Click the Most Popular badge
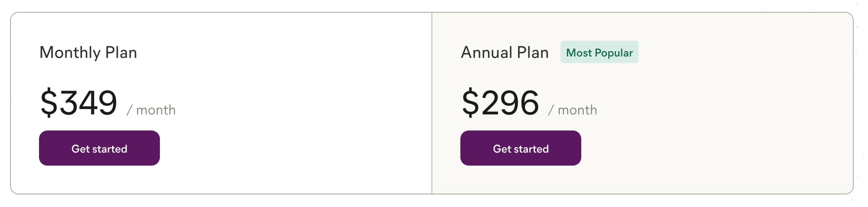 tap(599, 52)
